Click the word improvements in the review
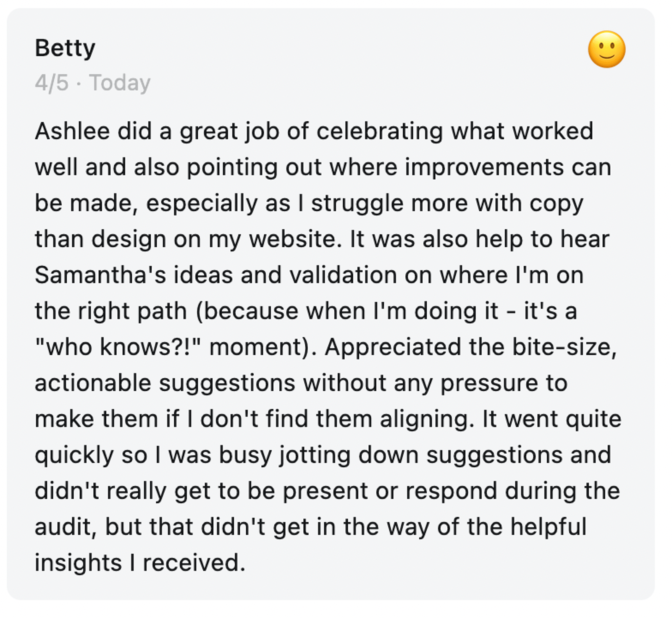The width and height of the screenshot is (672, 618). click(x=484, y=168)
